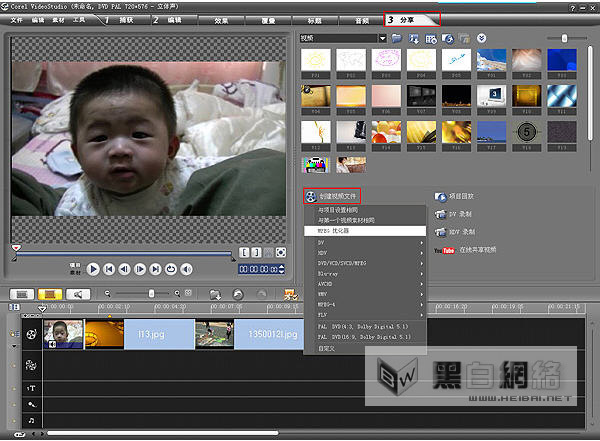Adjust the timeline zoom slider handle
This screenshot has height=441, width=600.
[152, 294]
